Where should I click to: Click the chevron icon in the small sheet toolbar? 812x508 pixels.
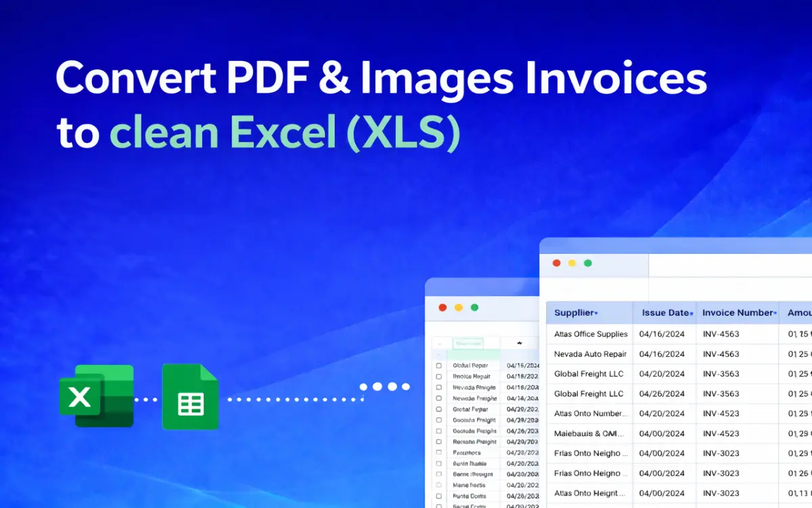point(519,343)
